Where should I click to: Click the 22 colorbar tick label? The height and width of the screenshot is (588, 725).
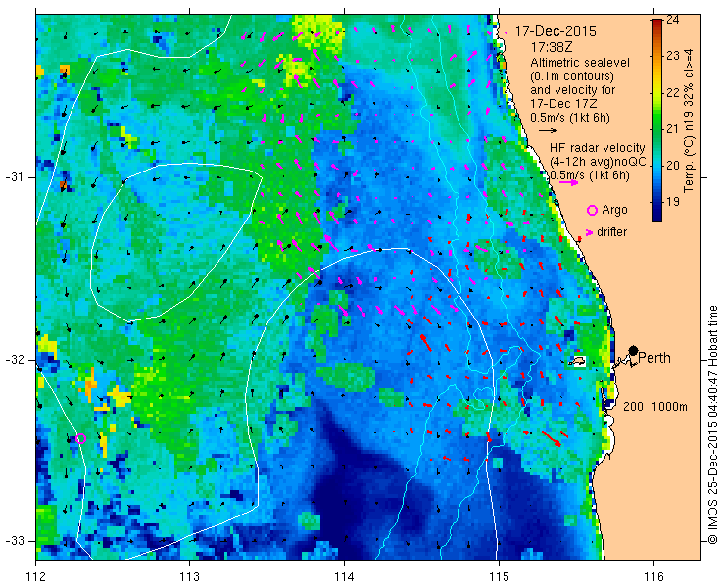point(673,92)
